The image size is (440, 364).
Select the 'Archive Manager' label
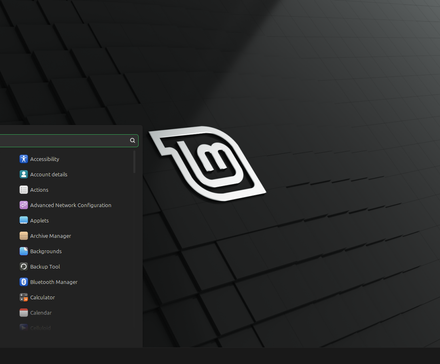pos(51,236)
